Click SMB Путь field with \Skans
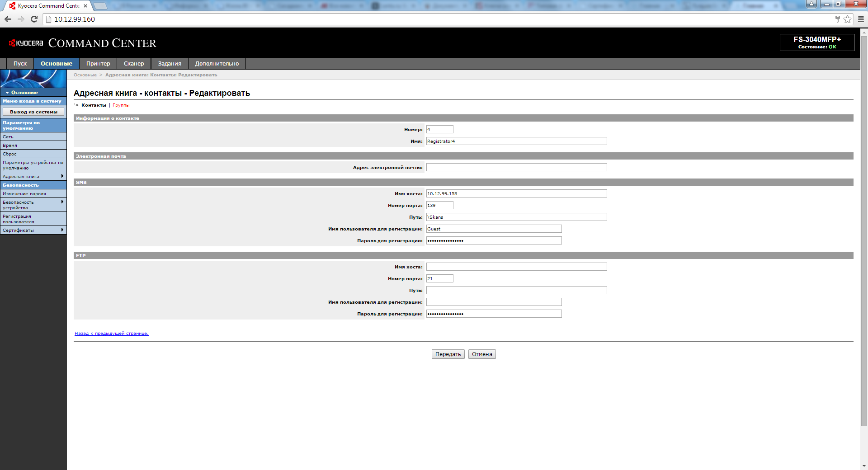 click(x=516, y=217)
